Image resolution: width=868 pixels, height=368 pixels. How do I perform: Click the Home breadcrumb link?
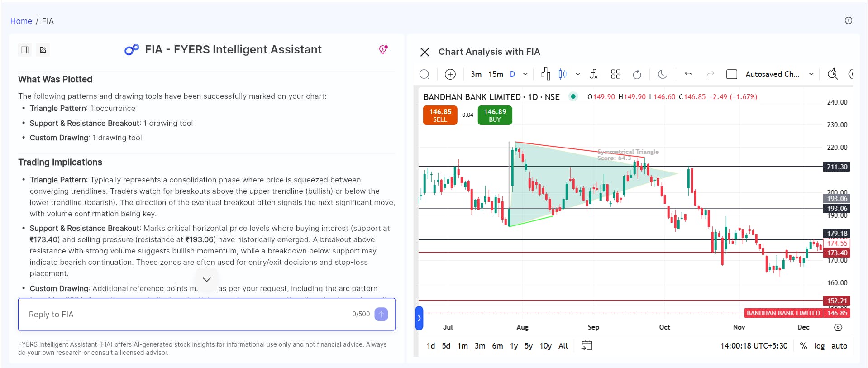tap(21, 21)
